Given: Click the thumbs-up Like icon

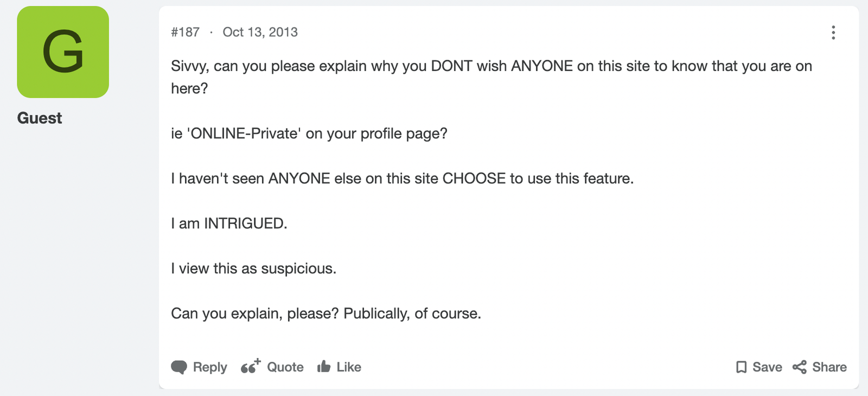Looking at the screenshot, I should [324, 367].
